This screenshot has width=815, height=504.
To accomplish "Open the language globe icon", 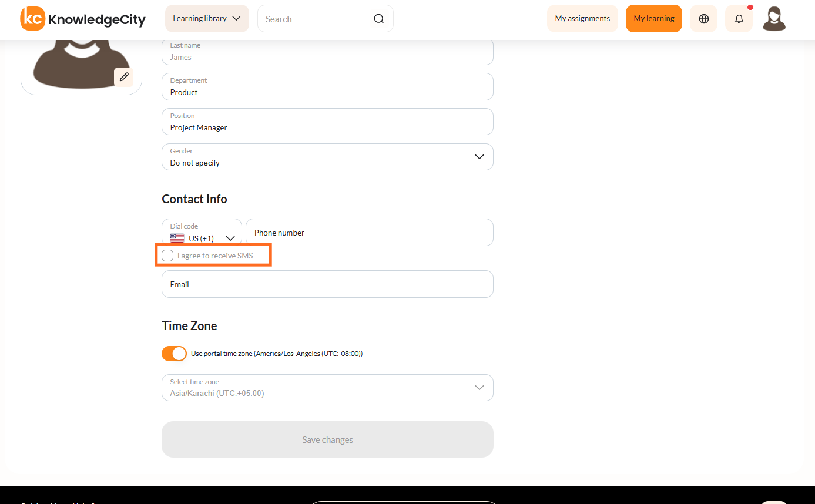I will [704, 19].
